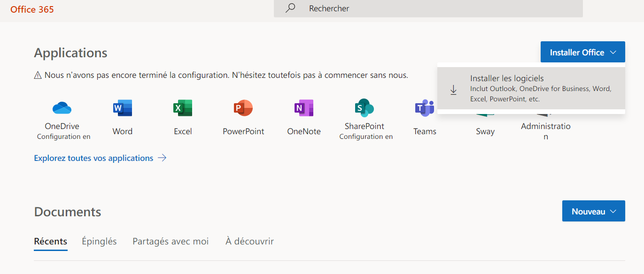Open the OneDrive app icon
Screen dimensions: 644x274
coord(62,108)
